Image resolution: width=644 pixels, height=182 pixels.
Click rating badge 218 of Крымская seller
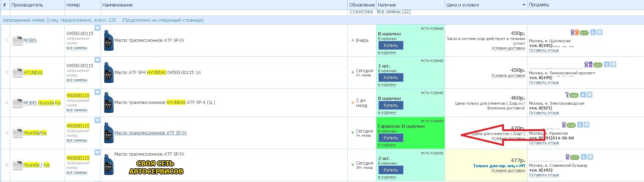pyautogui.click(x=571, y=125)
